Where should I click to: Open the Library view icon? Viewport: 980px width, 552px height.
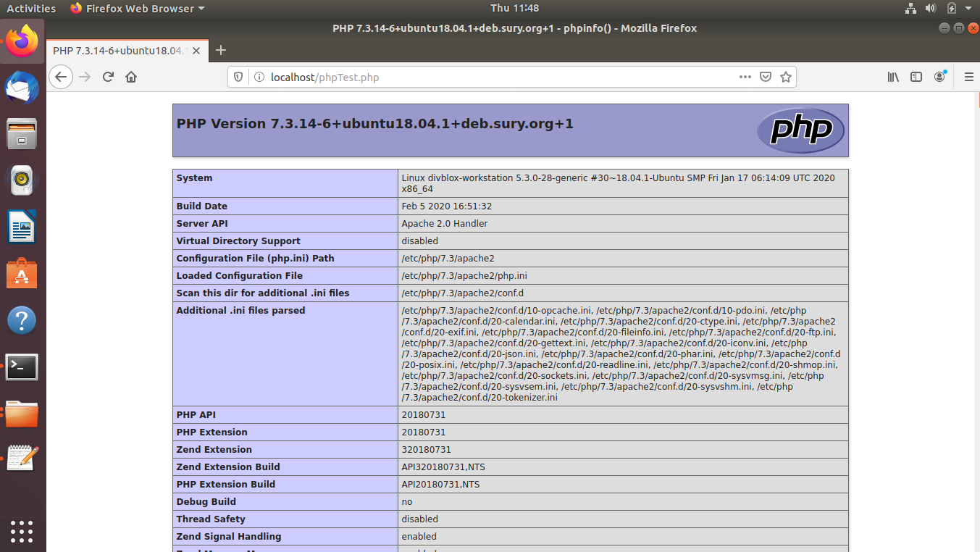(894, 77)
